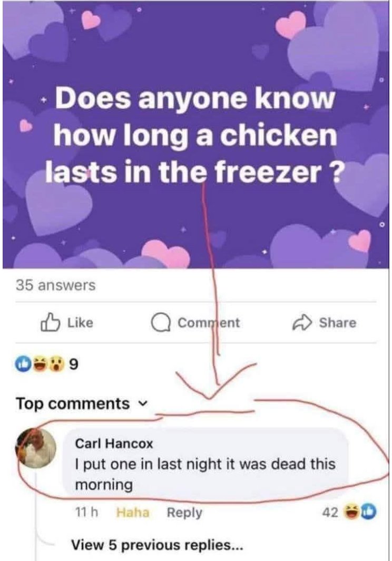Open the purple chicken freezer question post
Image resolution: width=392 pixels, height=561 pixels.
tap(195, 134)
